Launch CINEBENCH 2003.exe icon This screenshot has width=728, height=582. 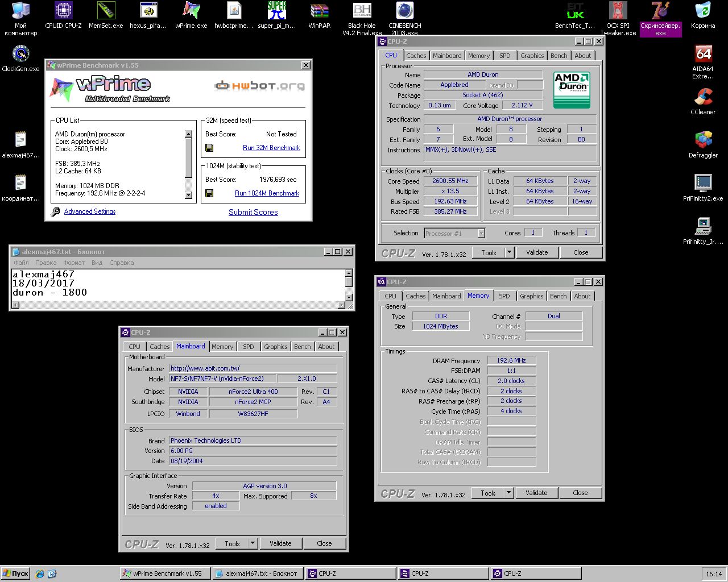(x=404, y=19)
